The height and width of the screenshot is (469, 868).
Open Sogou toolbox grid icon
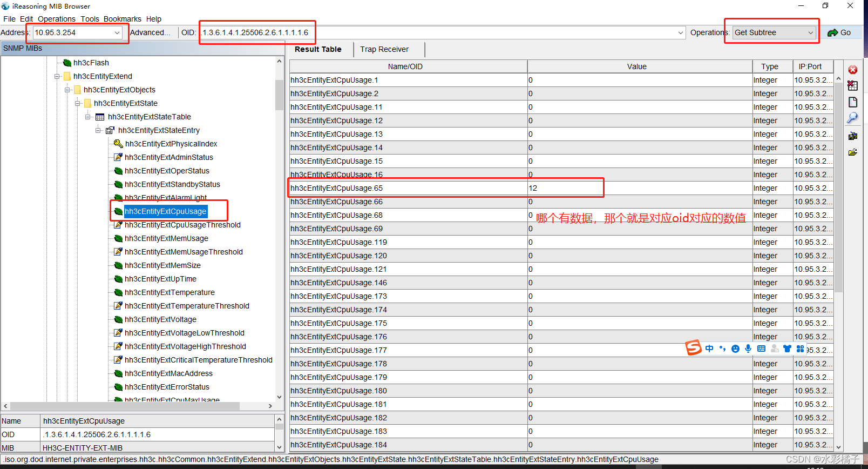click(x=801, y=349)
